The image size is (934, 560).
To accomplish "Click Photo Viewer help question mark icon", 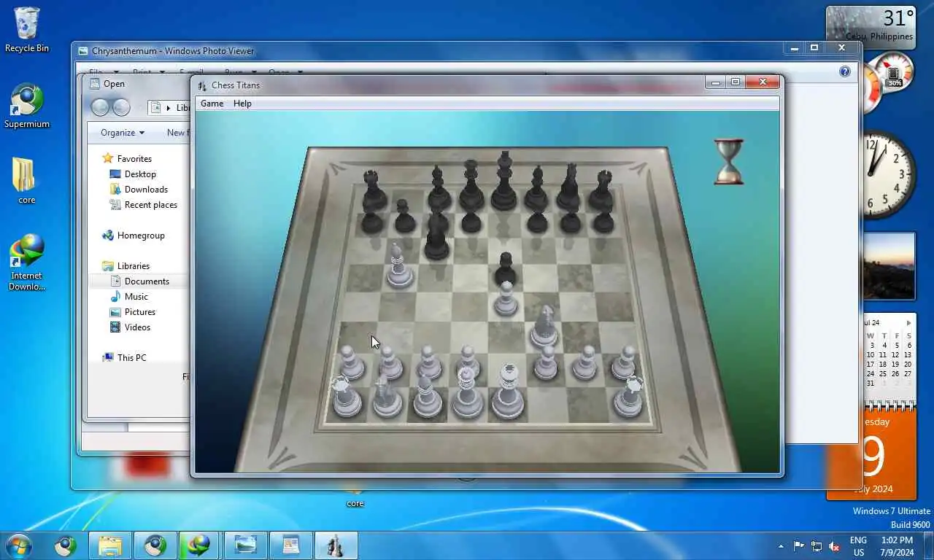I will [845, 71].
